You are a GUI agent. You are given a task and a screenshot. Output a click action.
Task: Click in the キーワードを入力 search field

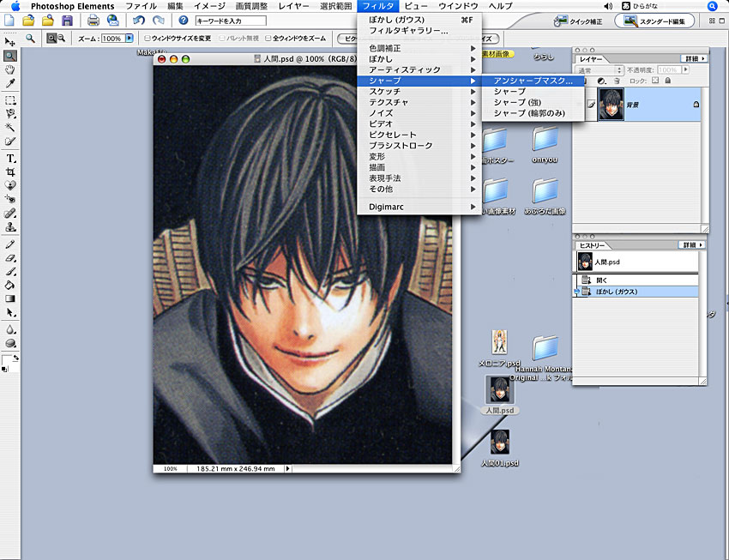tap(231, 21)
